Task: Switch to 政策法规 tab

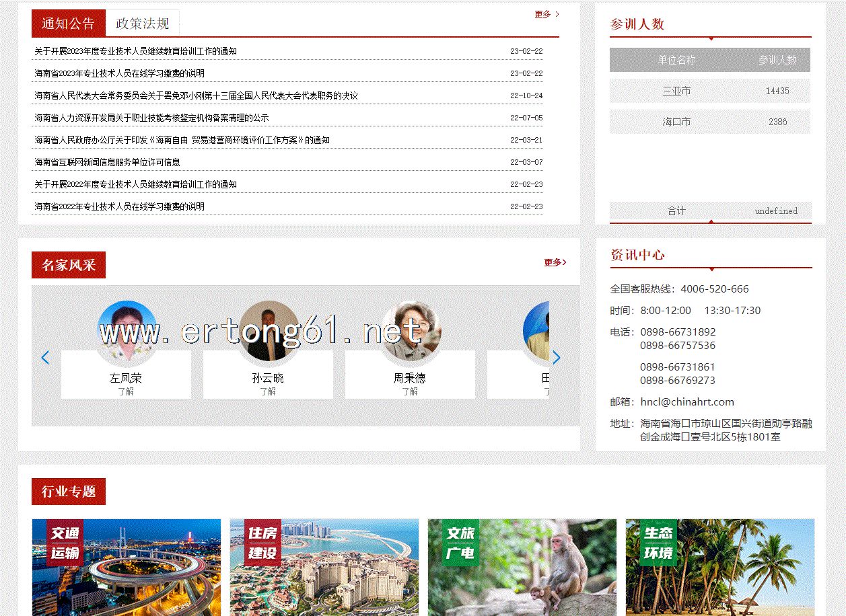Action: [x=143, y=24]
